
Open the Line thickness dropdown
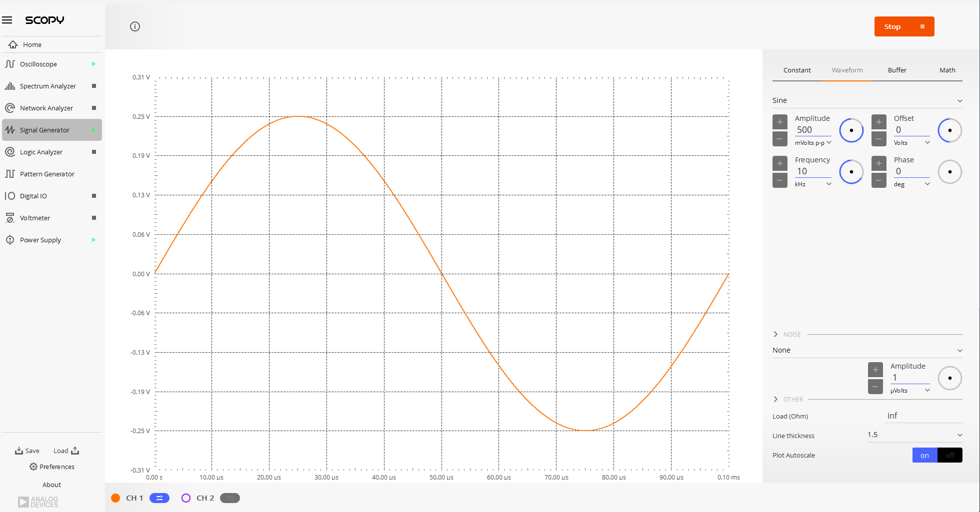(914, 435)
